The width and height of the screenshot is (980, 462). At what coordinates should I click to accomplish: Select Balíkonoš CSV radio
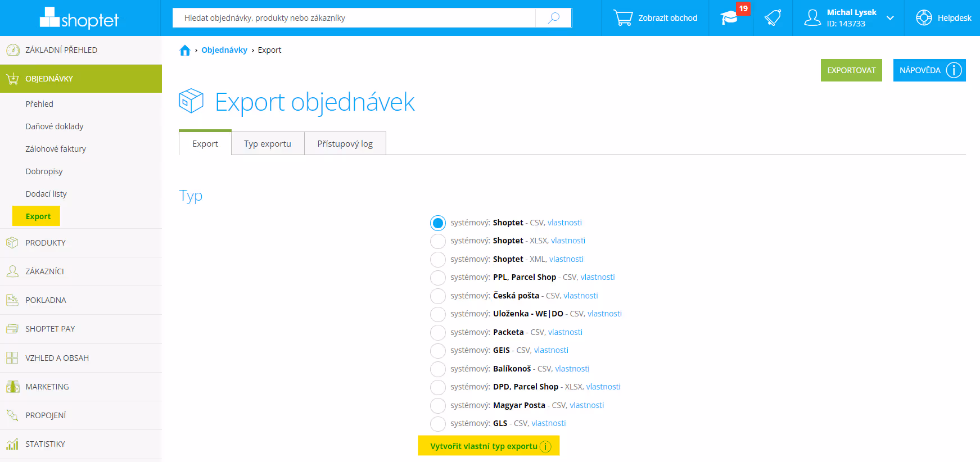click(438, 369)
